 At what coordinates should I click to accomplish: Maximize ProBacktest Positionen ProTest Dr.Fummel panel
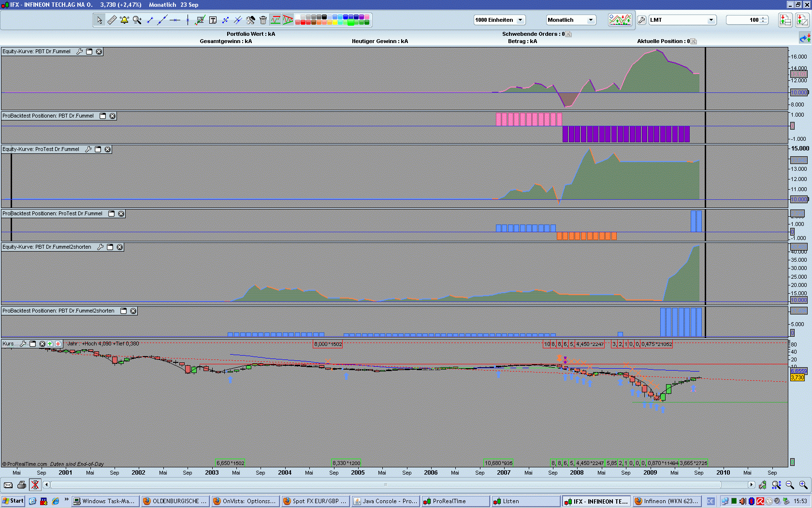pos(112,213)
